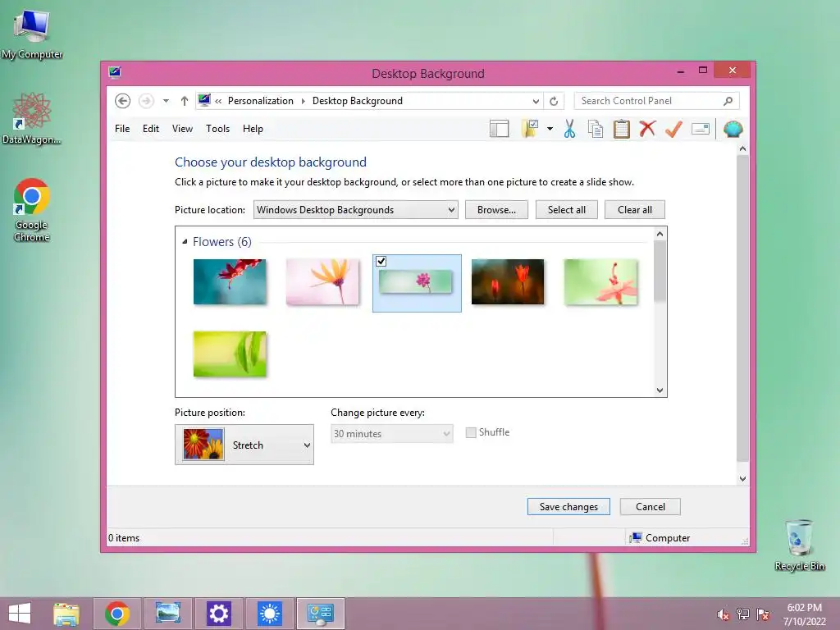Select the Recycle Bin desktop icon
The width and height of the screenshot is (840, 630).
click(x=800, y=546)
